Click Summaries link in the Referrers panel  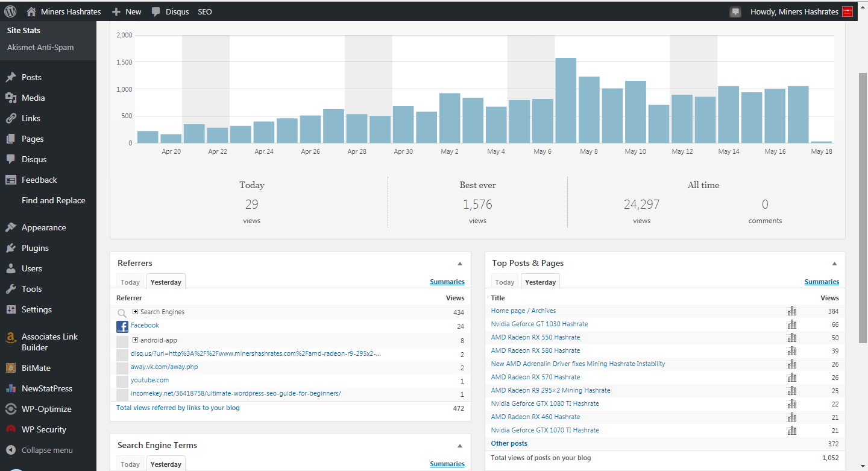pos(447,282)
